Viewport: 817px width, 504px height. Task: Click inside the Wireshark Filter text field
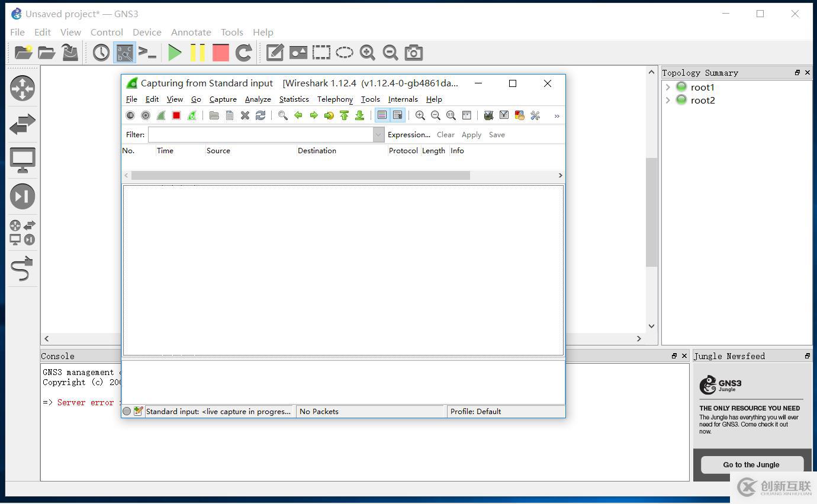tap(260, 135)
